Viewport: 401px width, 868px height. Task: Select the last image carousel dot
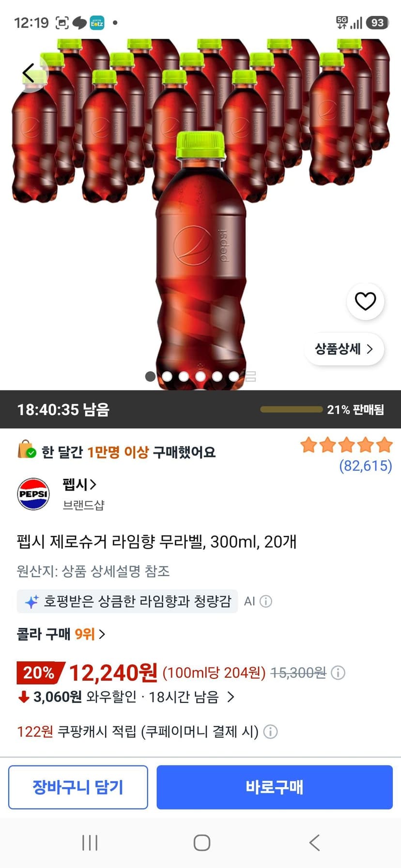coord(233,376)
